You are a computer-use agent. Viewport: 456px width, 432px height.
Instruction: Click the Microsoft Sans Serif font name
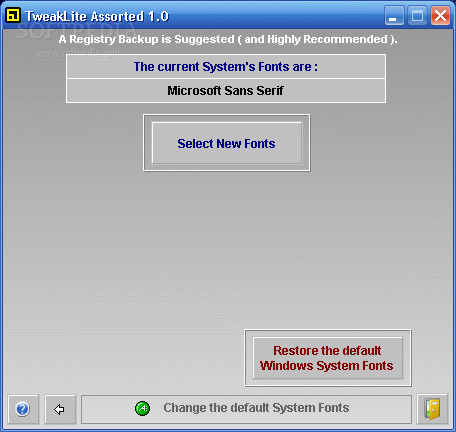click(226, 91)
